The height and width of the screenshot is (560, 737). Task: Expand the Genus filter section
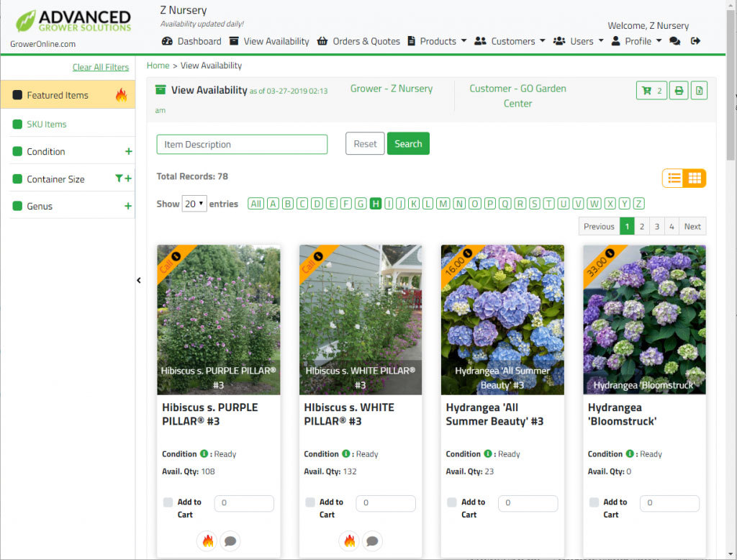[x=128, y=206]
